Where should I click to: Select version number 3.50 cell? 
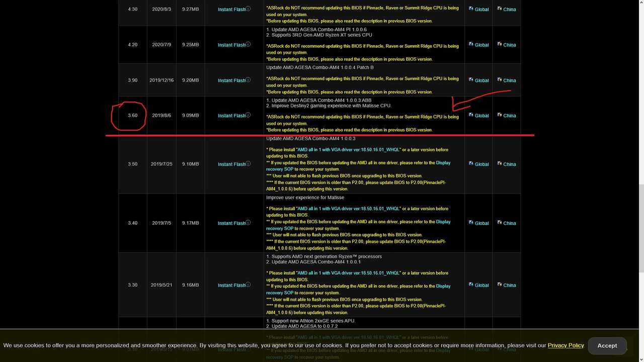click(132, 164)
